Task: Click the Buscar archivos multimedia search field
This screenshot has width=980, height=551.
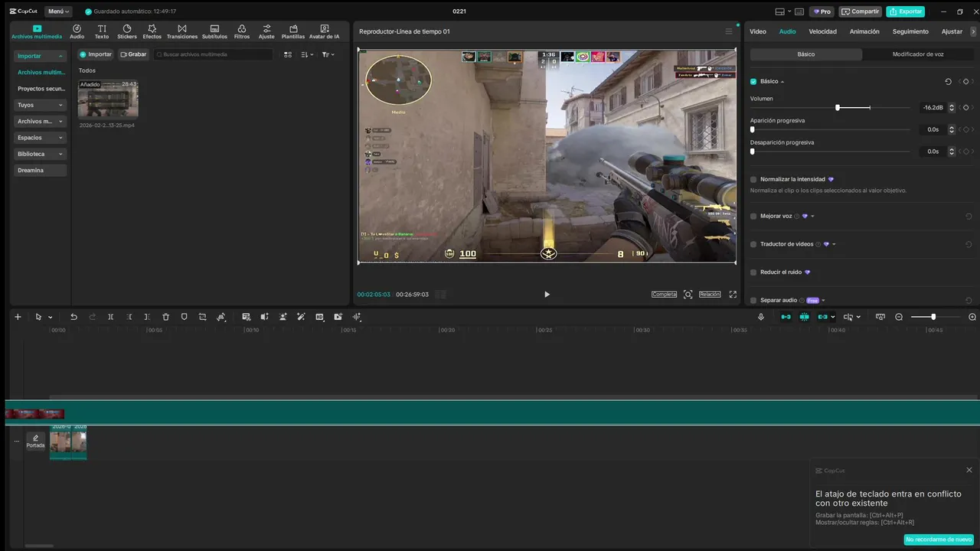Action: [214, 54]
